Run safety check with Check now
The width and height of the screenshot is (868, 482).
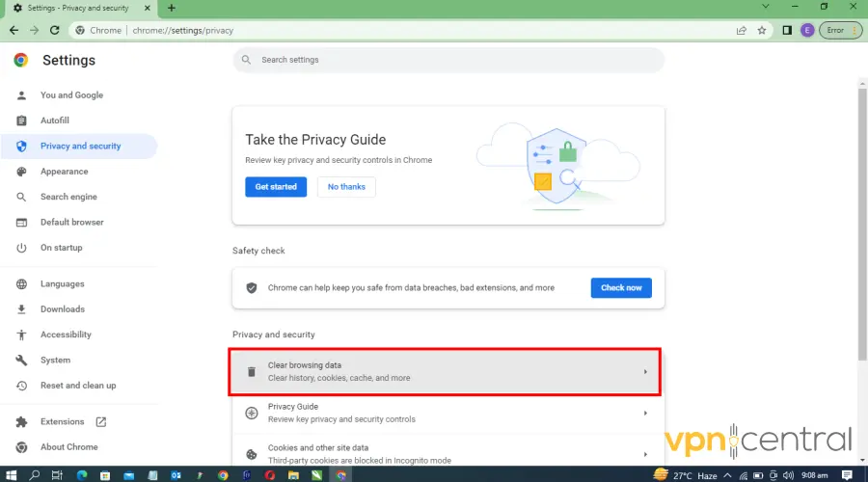621,288
